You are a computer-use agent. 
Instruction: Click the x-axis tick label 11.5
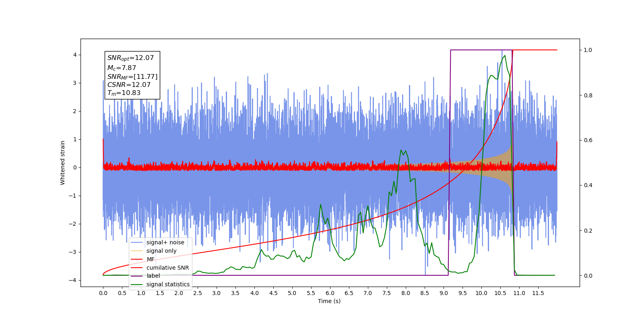point(538,293)
